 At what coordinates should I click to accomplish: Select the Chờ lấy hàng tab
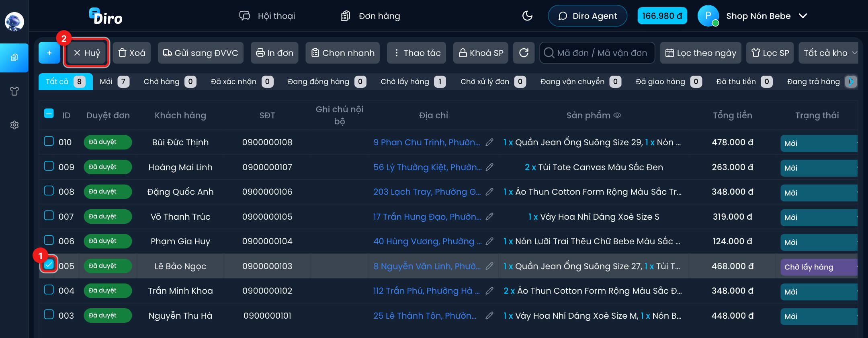tap(413, 82)
